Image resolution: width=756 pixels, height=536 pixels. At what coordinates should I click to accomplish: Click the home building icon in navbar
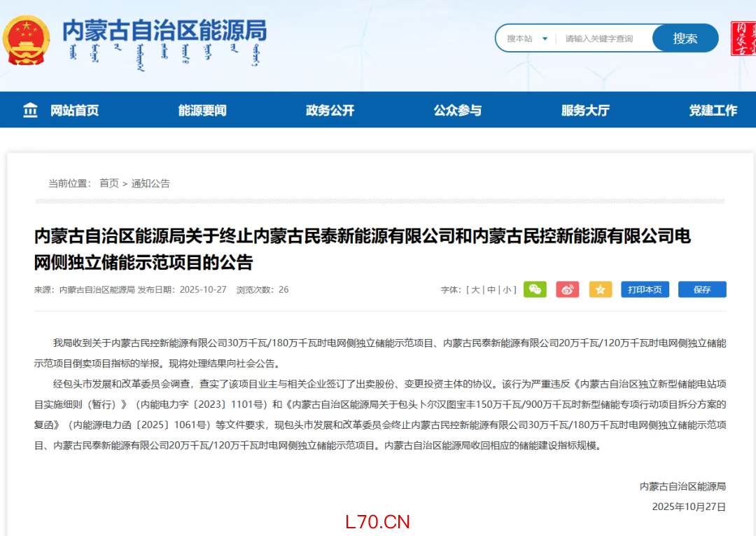(31, 110)
